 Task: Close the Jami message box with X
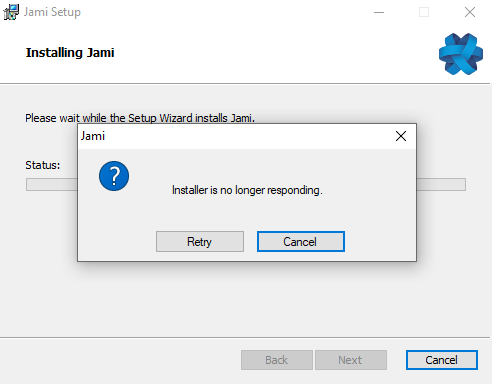[x=401, y=136]
